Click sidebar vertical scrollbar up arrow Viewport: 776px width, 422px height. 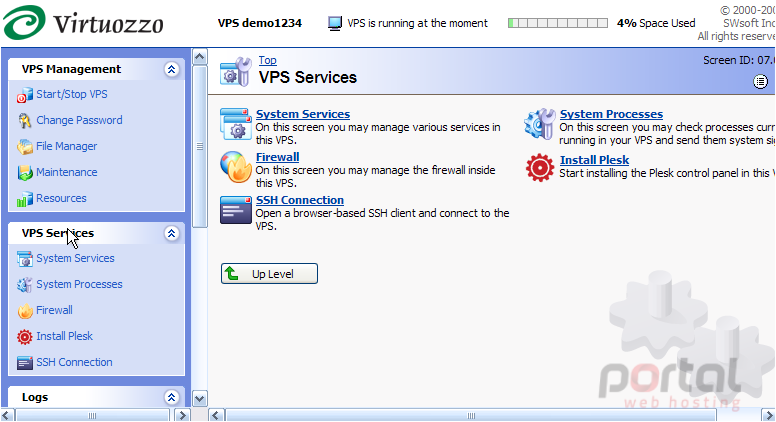(199, 56)
